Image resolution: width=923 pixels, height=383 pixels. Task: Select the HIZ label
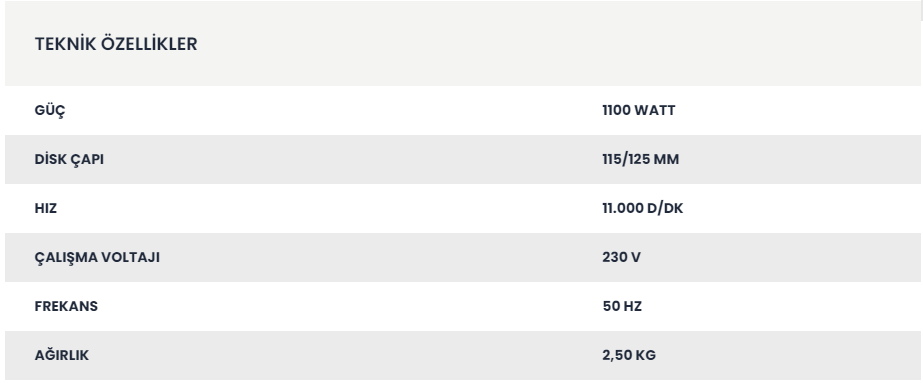point(46,208)
